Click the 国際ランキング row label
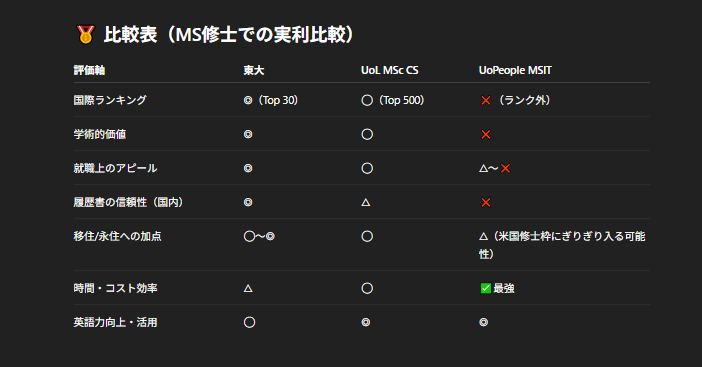The image size is (702, 367). pos(110,100)
